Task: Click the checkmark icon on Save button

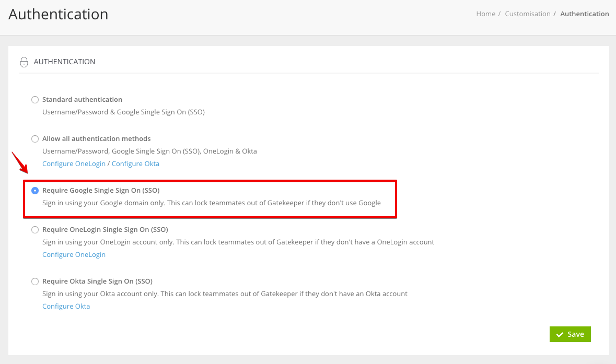Action: tap(560, 335)
